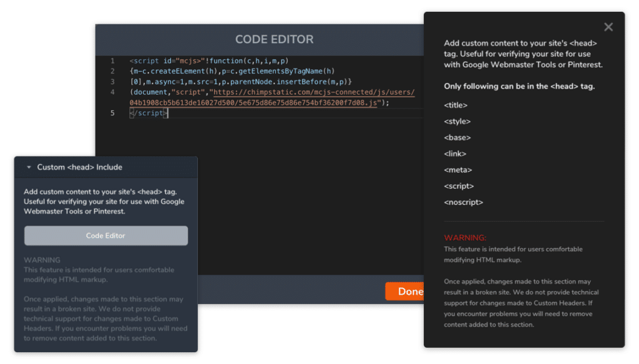Click line number 1 in the editor
Image resolution: width=639 pixels, height=364 pixels.
[x=112, y=60]
